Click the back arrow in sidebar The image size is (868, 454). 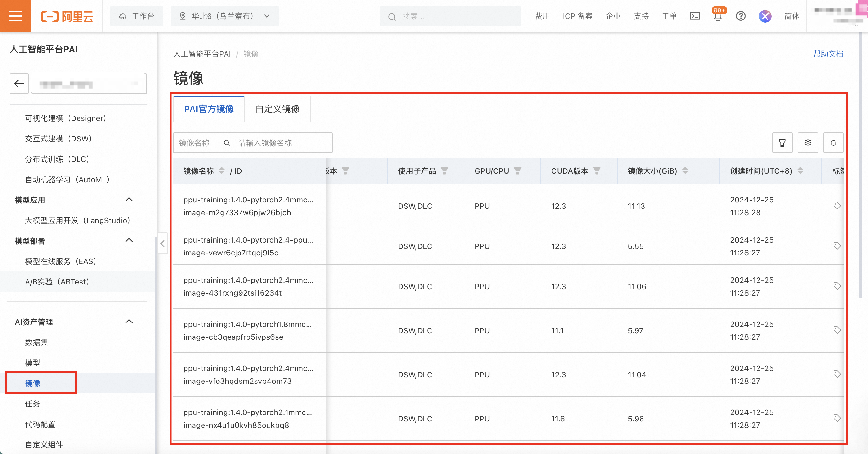click(19, 84)
